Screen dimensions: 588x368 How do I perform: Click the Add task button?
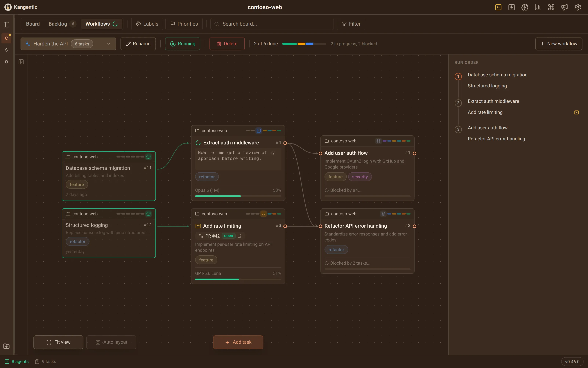pos(238,342)
